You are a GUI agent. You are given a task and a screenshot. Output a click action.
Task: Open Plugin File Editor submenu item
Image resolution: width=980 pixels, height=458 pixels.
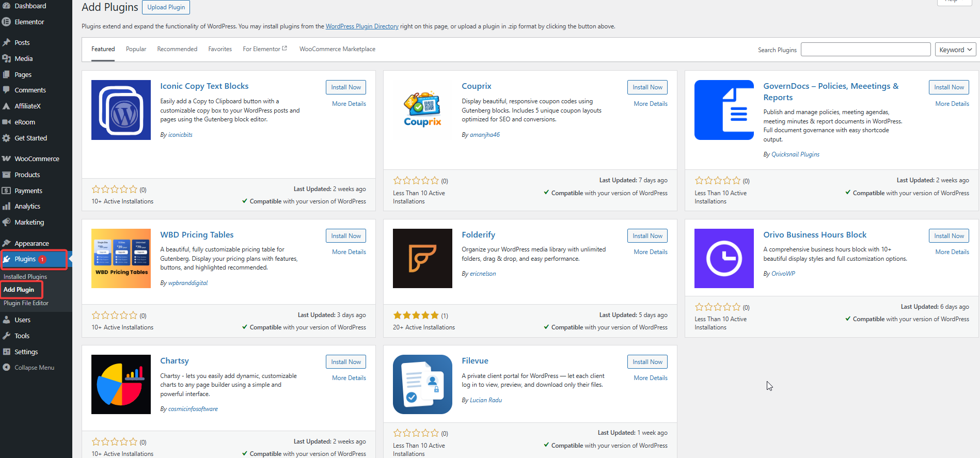coord(26,303)
